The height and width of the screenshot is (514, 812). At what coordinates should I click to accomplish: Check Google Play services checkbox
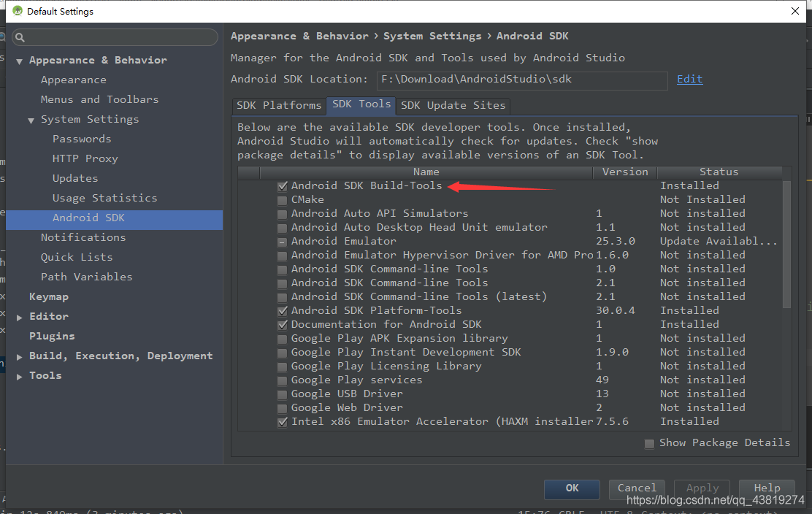click(x=283, y=381)
